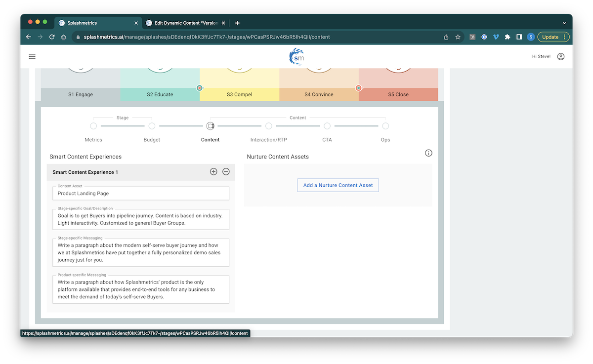Share this page from the address bar

(446, 37)
